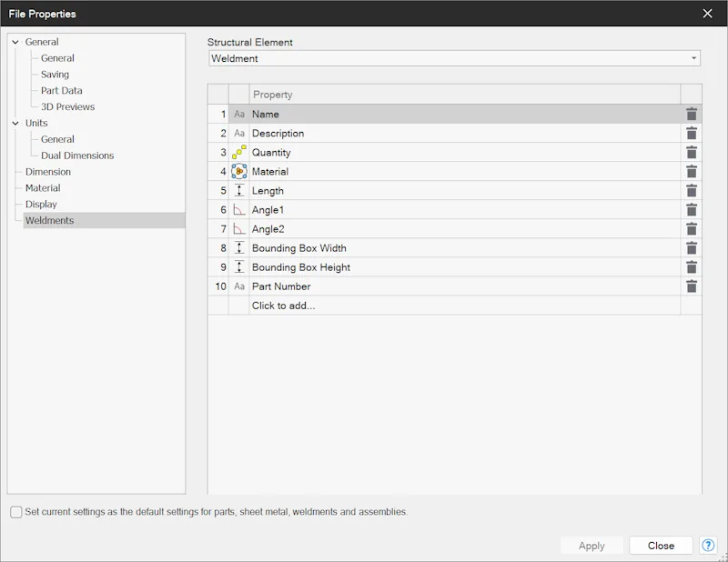Open the Dimension settings page
The image size is (728, 562).
(48, 172)
